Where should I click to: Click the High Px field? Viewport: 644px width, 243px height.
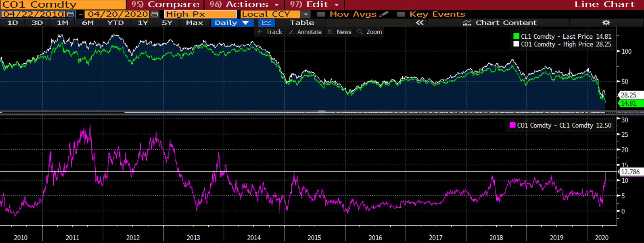(x=200, y=14)
